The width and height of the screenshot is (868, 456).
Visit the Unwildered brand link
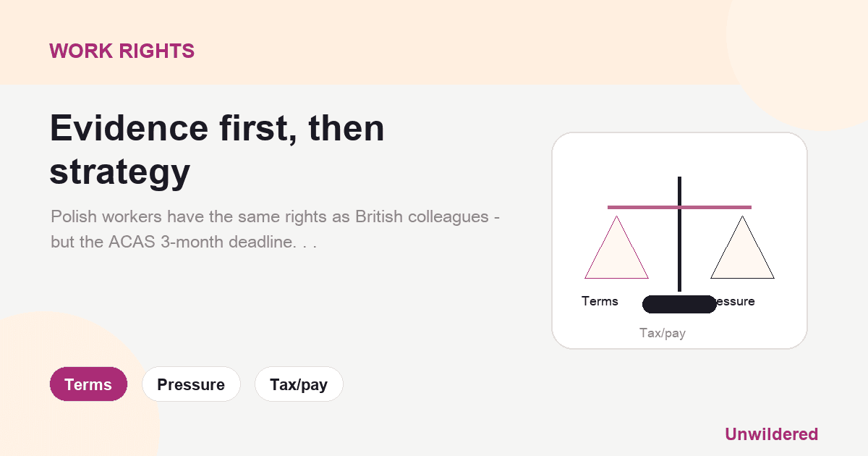[x=771, y=434]
